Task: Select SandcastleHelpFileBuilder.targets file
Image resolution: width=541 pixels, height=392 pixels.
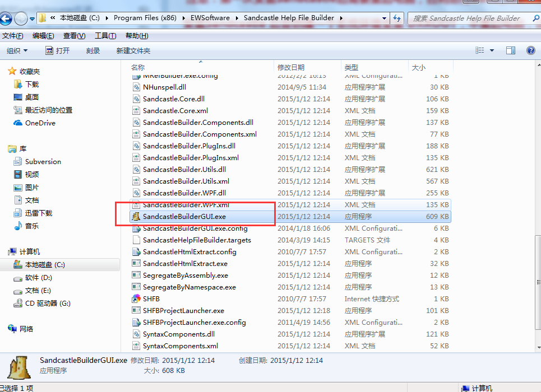Action: coord(290,240)
